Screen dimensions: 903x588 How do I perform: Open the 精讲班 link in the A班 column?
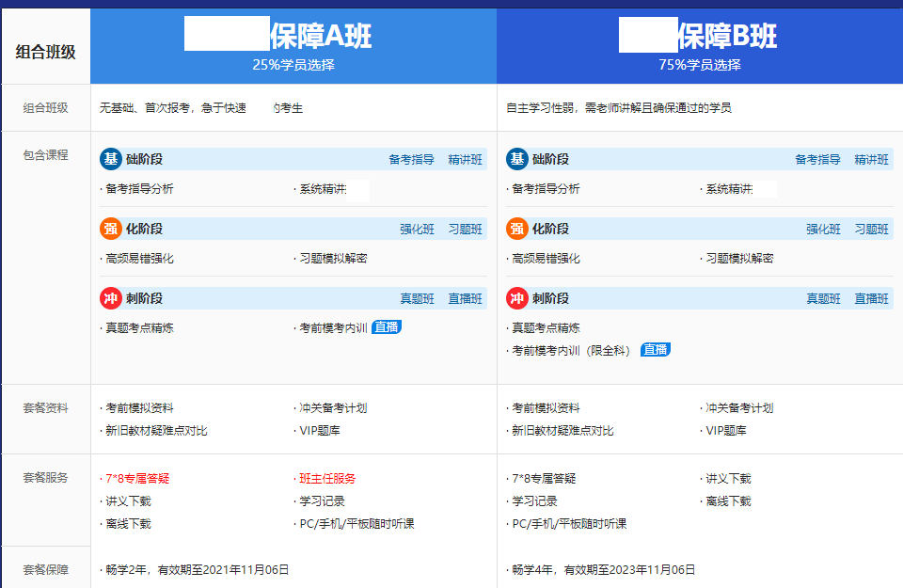(466, 160)
